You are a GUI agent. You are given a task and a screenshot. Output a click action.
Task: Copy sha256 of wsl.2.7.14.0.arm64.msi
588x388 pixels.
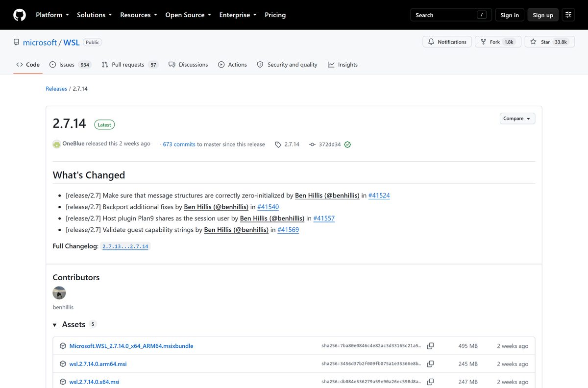pos(430,364)
